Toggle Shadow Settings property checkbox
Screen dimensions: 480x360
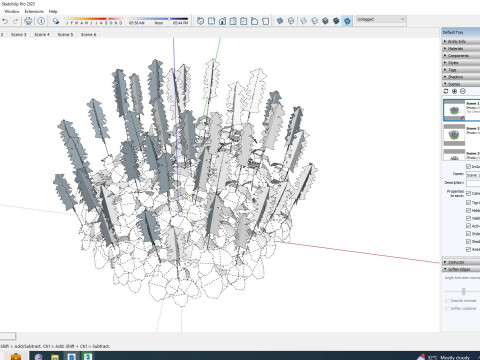(468, 241)
